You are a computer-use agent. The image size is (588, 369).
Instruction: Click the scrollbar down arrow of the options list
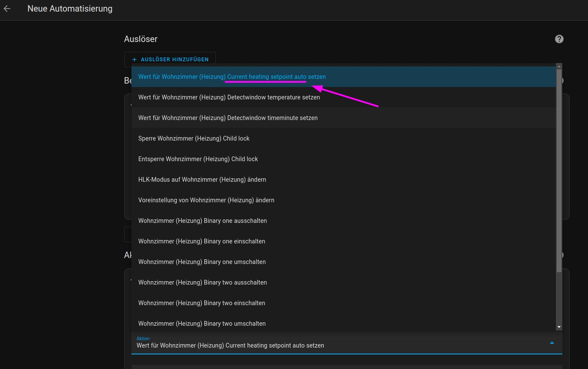click(559, 327)
